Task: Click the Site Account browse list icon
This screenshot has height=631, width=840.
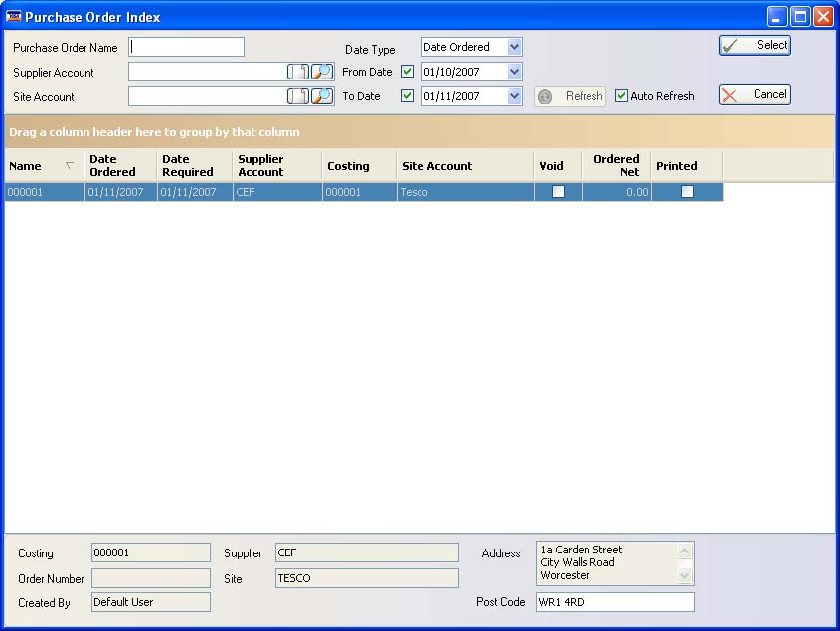Action: pos(298,96)
